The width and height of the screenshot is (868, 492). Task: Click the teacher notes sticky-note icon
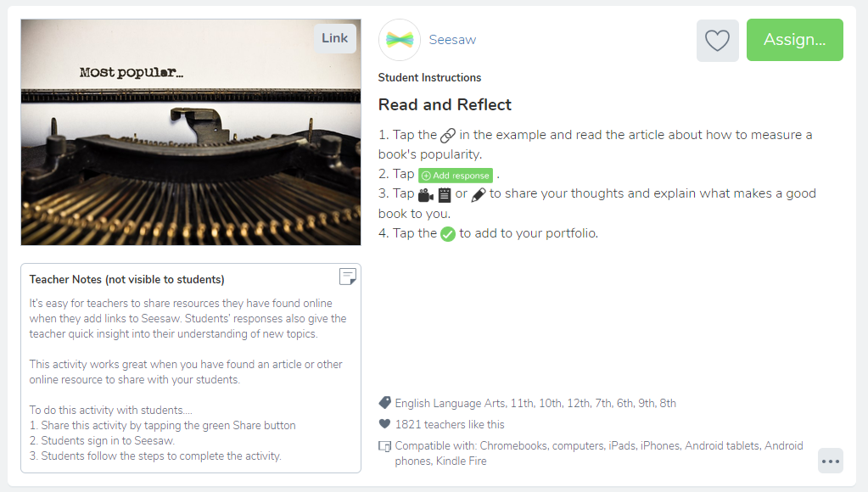[348, 277]
